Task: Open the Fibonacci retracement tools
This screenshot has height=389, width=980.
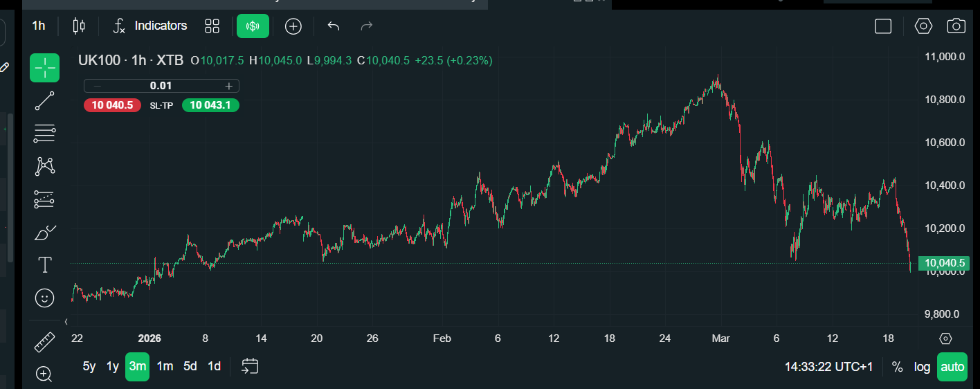Action: coord(44,133)
